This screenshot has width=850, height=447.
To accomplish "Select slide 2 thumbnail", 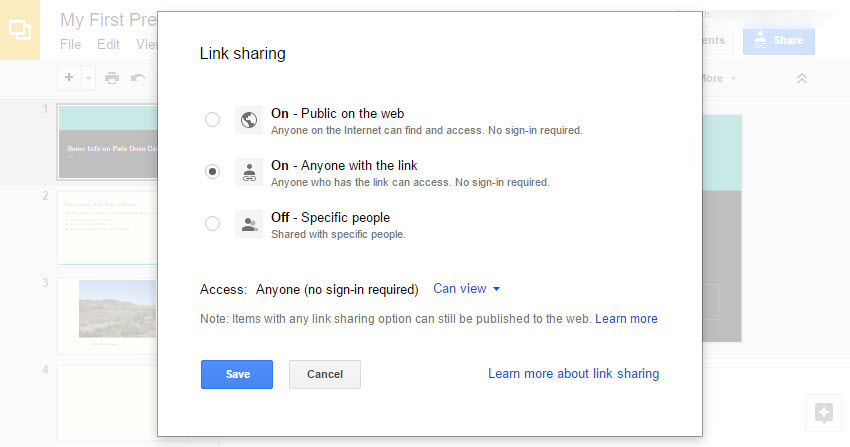I will (108, 228).
